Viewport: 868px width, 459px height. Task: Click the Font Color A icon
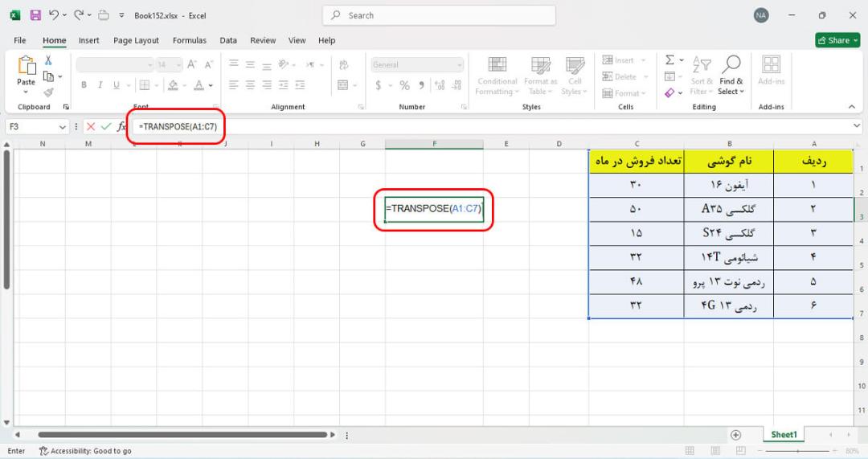coord(199,84)
